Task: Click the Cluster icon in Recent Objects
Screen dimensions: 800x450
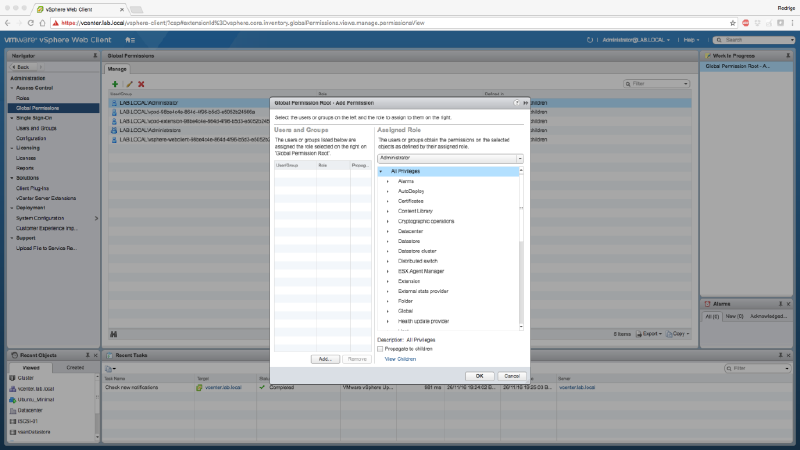Action: tap(11, 379)
